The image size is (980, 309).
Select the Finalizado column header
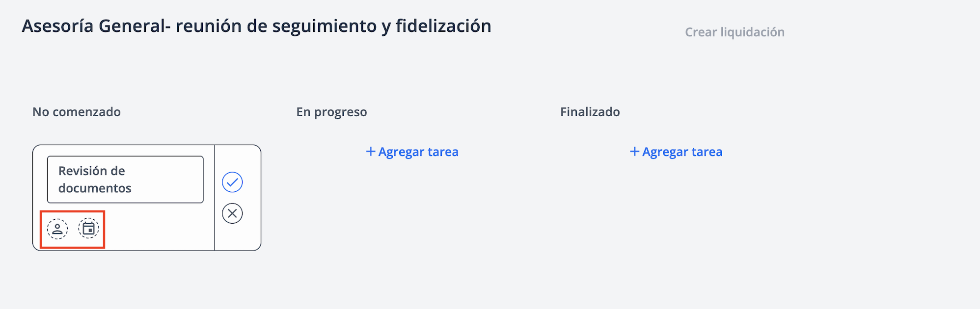click(x=590, y=112)
